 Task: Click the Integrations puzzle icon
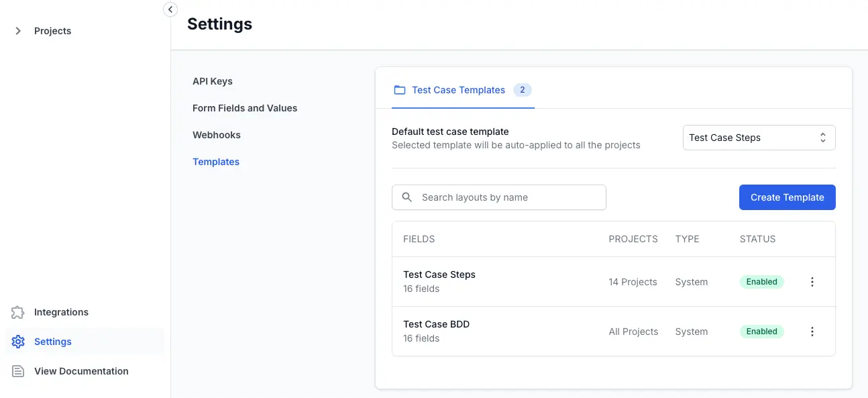[x=18, y=312]
